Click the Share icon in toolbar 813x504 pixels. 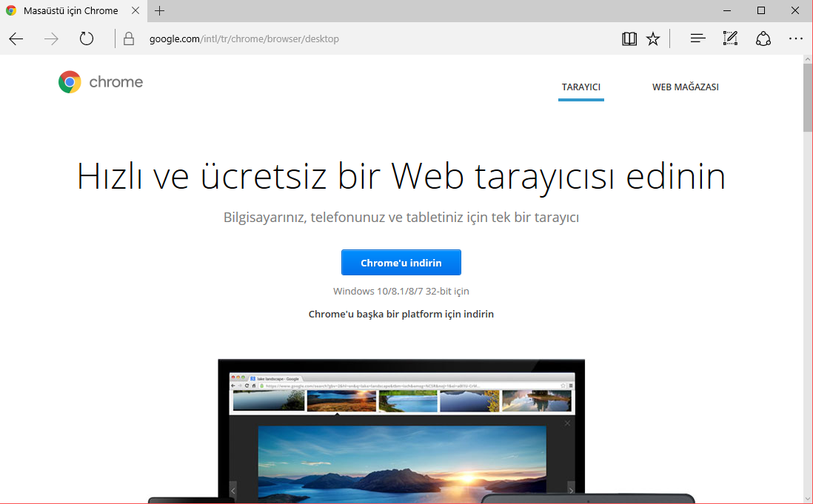pos(763,38)
